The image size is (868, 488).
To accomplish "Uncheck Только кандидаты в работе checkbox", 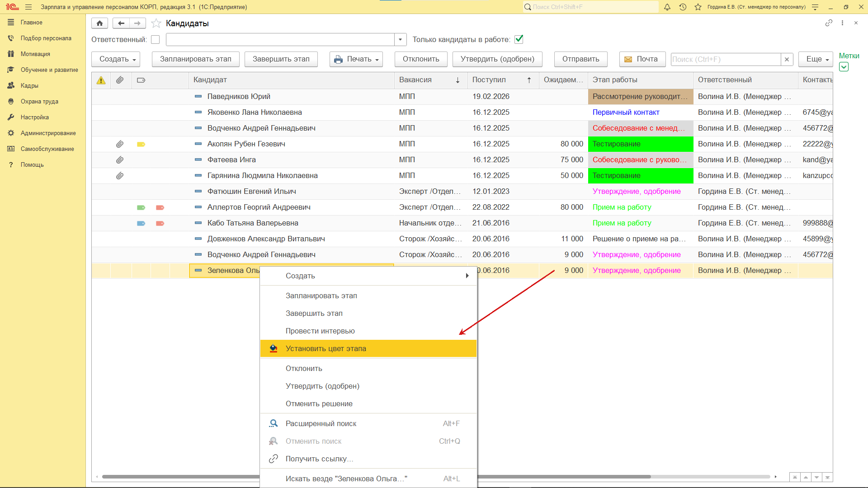I will pos(519,39).
